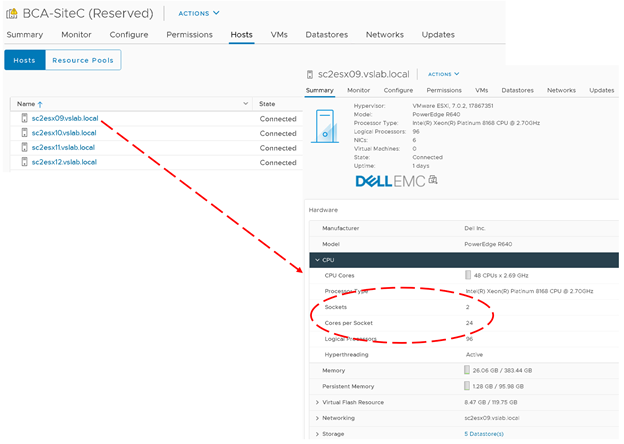This screenshot has width=624, height=444.
Task: Open the host panel Configure tab
Action: coord(398,90)
